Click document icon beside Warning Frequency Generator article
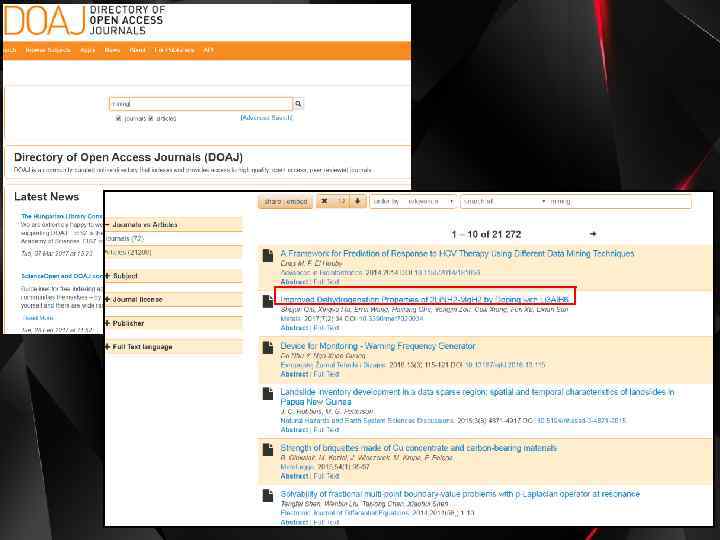This screenshot has height=540, width=720. 268,348
